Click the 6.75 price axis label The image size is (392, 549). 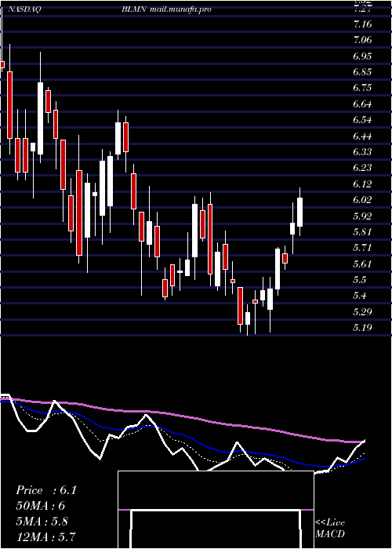pos(362,88)
